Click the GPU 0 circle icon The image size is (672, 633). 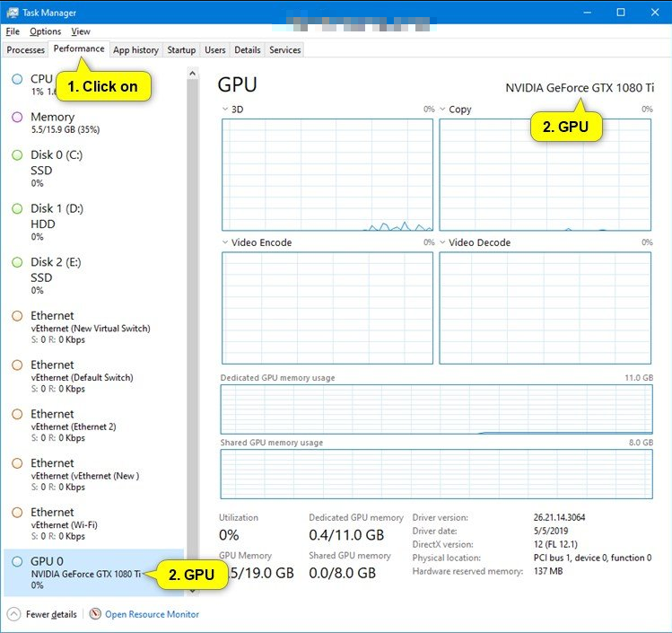pos(17,561)
